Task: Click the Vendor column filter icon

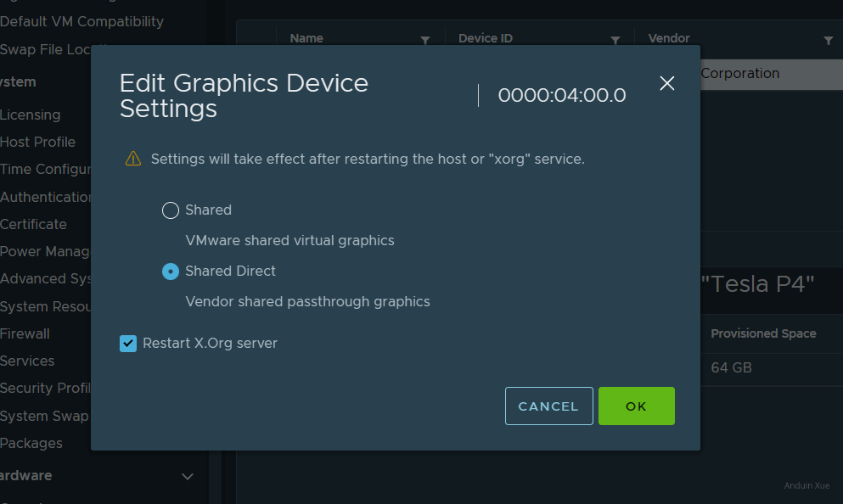Action: tap(828, 40)
